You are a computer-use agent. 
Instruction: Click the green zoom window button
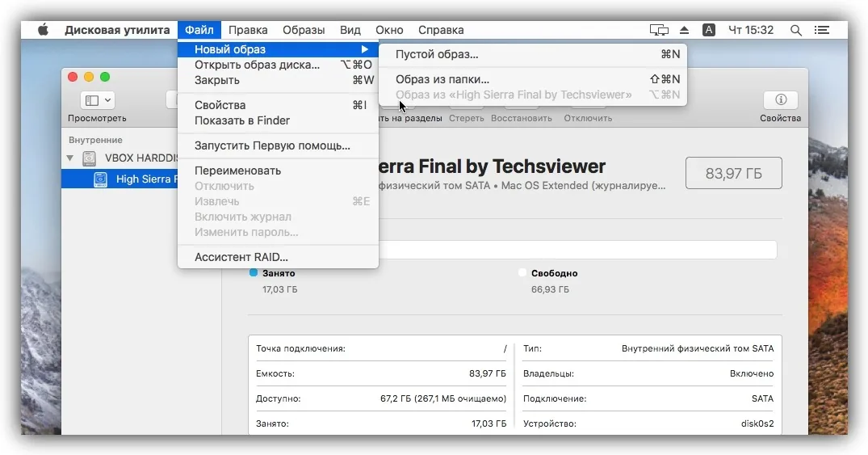105,77
